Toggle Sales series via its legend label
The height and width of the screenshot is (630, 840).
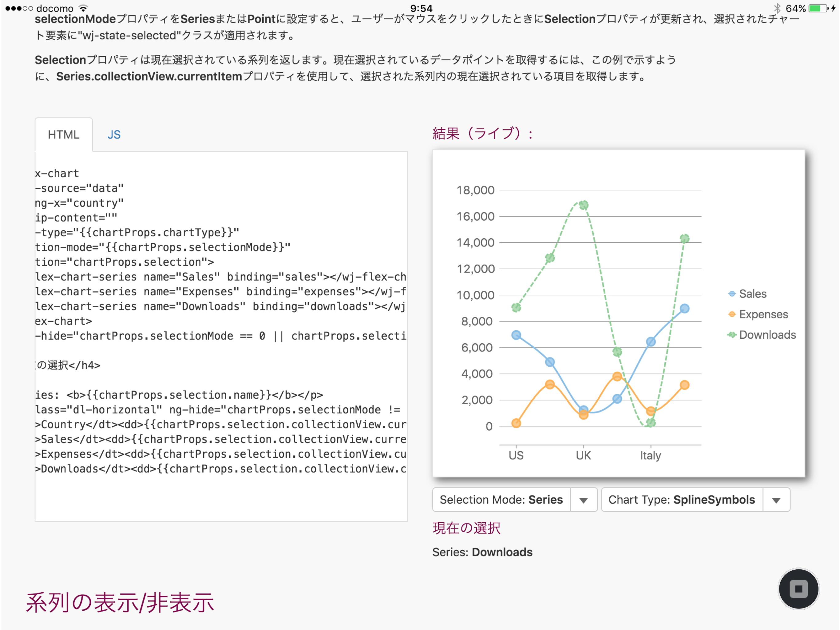pos(753,294)
